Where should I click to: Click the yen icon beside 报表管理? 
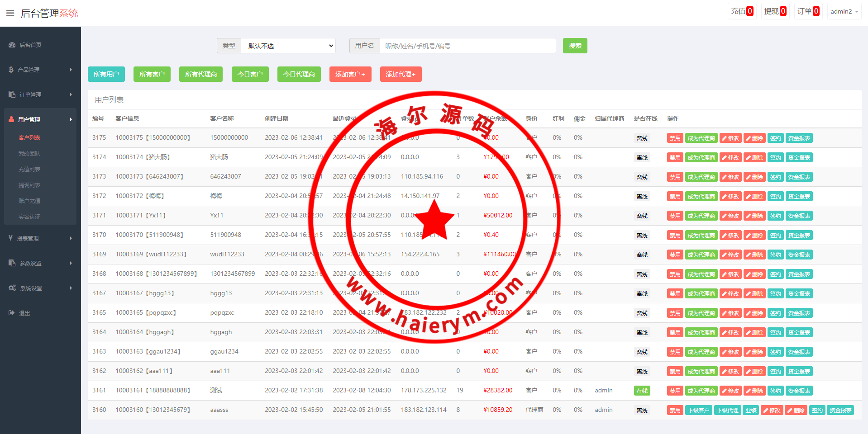pyautogui.click(x=10, y=238)
